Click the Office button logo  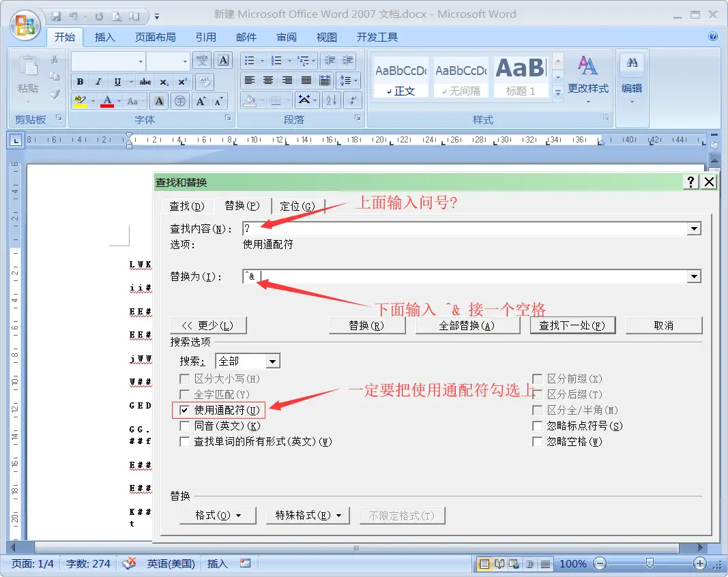coord(25,25)
